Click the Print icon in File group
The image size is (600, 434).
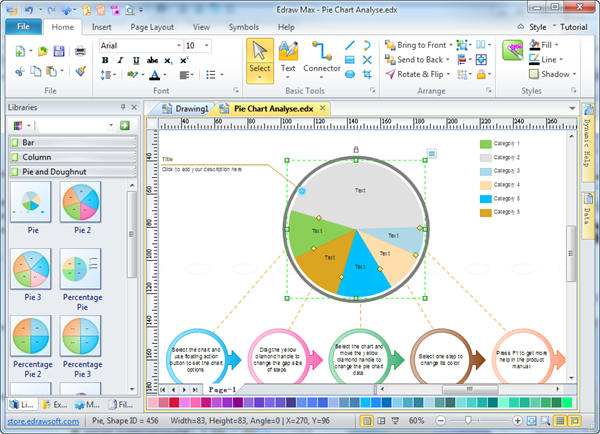pyautogui.click(x=80, y=50)
